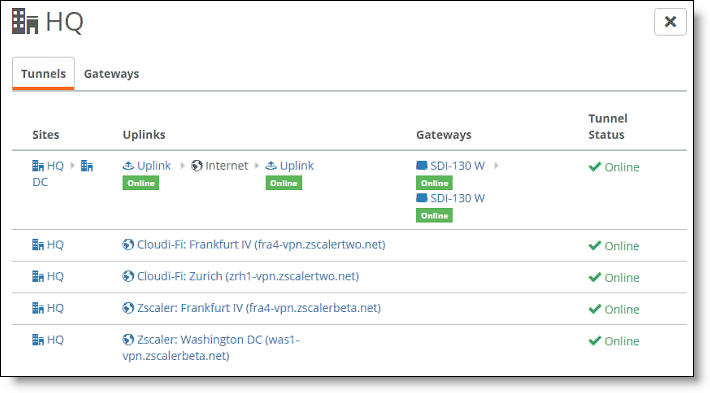
Task: Click the HQ building icon in the header
Action: point(25,21)
